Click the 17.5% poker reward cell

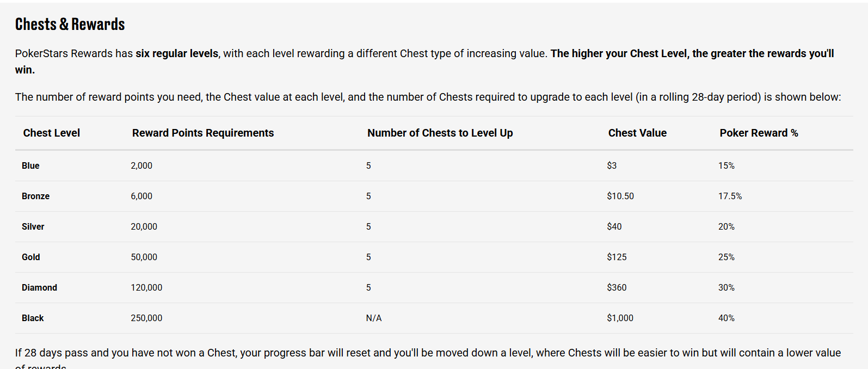coord(730,196)
